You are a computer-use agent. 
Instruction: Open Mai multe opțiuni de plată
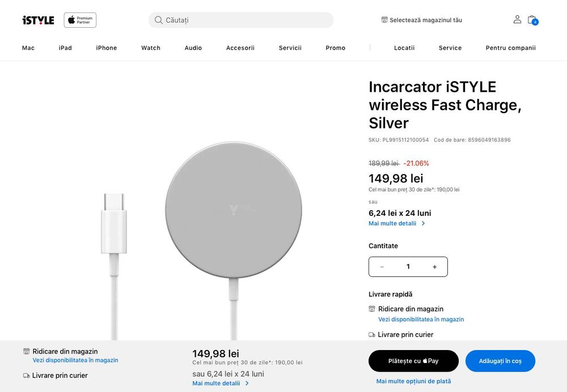coord(413,381)
